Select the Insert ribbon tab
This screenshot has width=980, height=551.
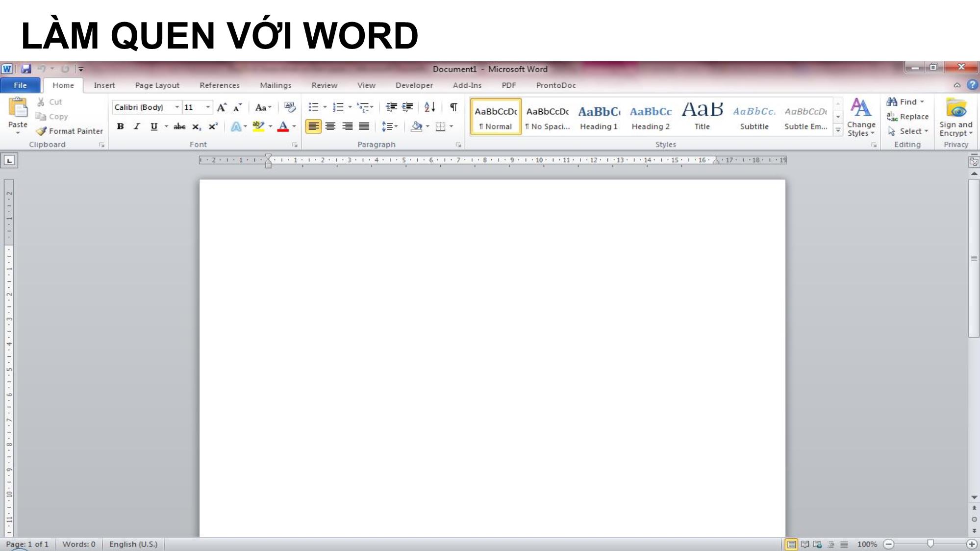[104, 85]
